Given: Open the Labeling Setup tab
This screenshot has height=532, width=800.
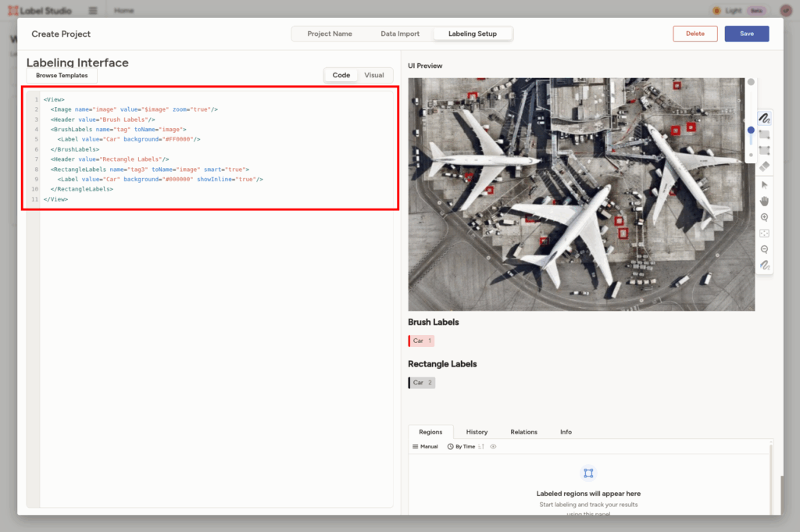Looking at the screenshot, I should click(x=473, y=34).
